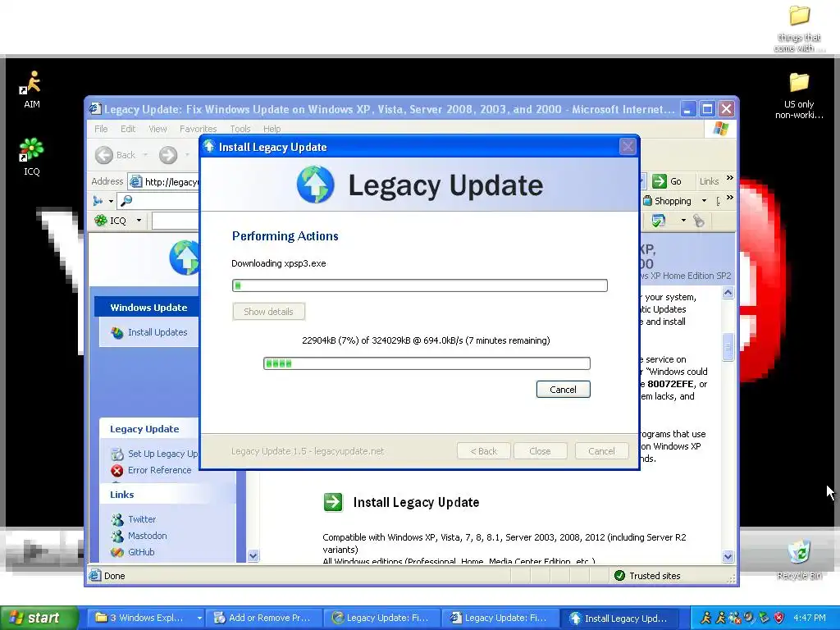This screenshot has width=840, height=630.
Task: Click the Mastodon people icon in the Links section
Action: pyautogui.click(x=117, y=536)
